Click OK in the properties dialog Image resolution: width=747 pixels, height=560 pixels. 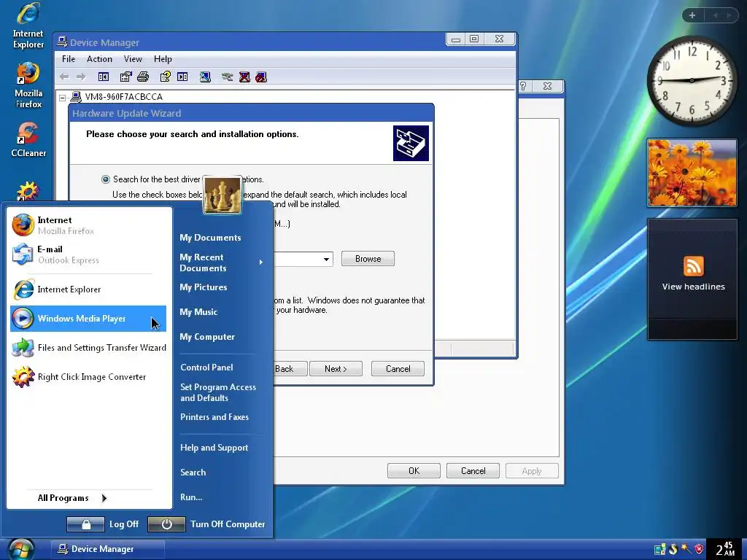(x=414, y=471)
